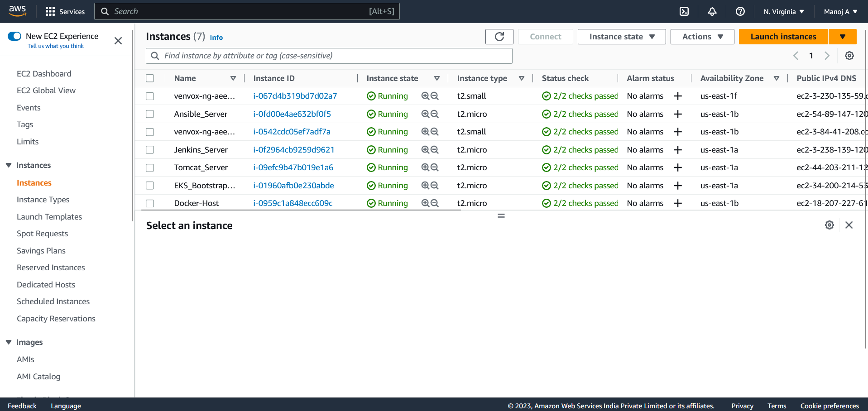
Task: Open Docker-Host instance ID link
Action: click(293, 203)
